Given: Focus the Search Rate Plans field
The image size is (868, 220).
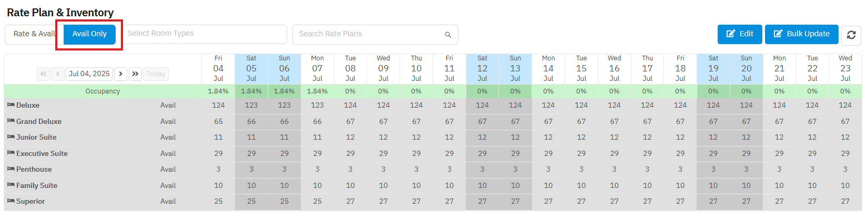Looking at the screenshot, I should click(368, 34).
